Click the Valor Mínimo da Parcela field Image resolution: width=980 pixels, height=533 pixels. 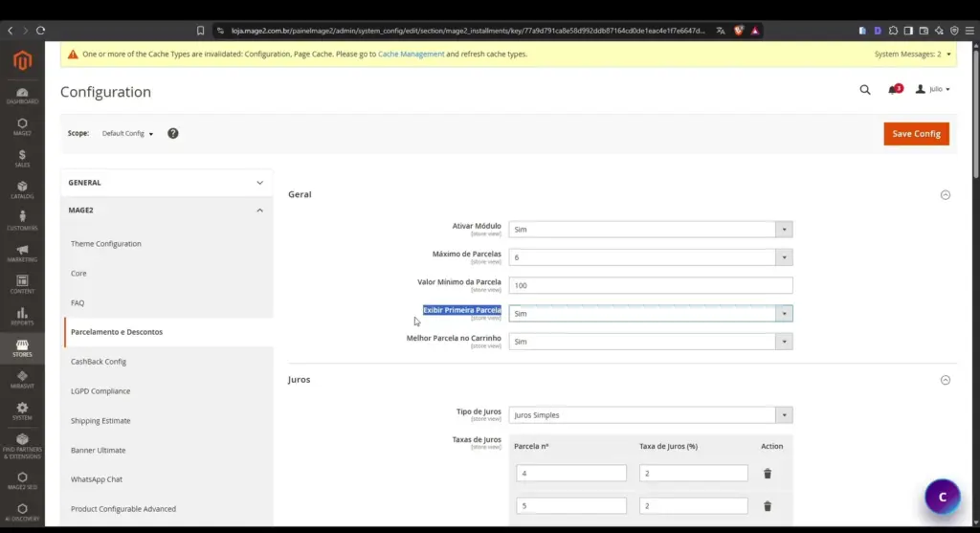651,285
